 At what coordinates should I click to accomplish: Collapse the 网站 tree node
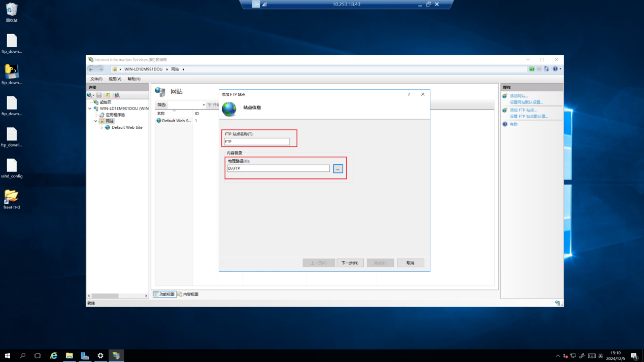95,121
